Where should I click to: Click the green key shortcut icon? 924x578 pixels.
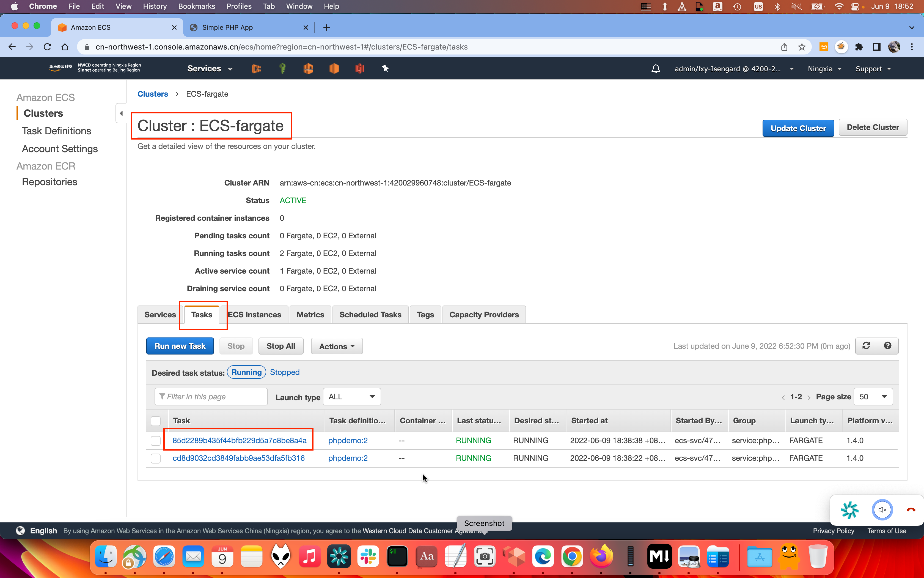coord(282,69)
